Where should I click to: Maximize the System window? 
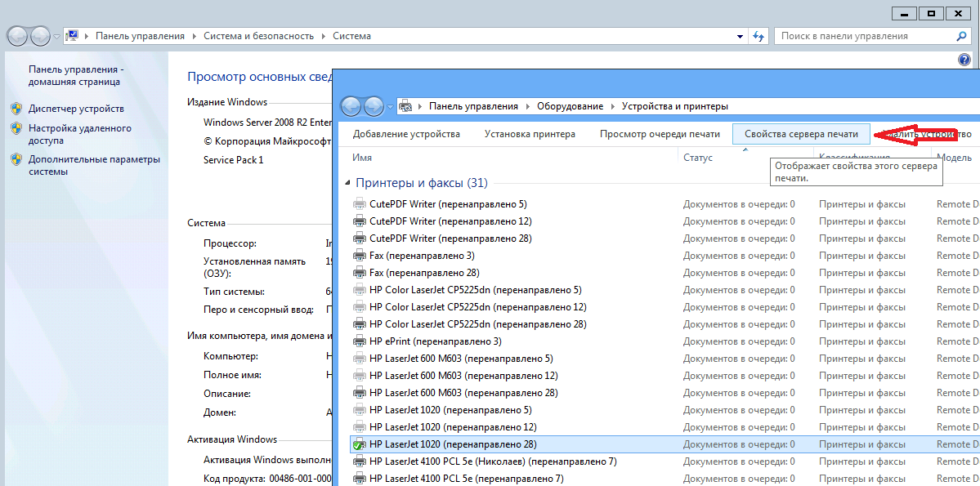pos(931,12)
